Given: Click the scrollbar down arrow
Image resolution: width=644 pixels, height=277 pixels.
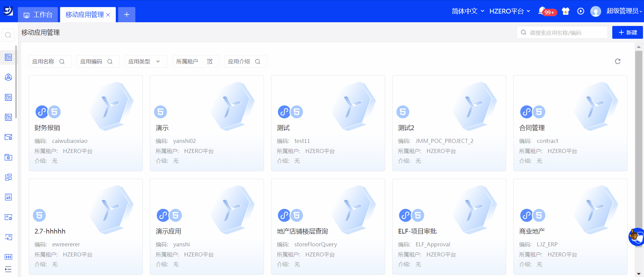Looking at the screenshot, I should coord(639,274).
